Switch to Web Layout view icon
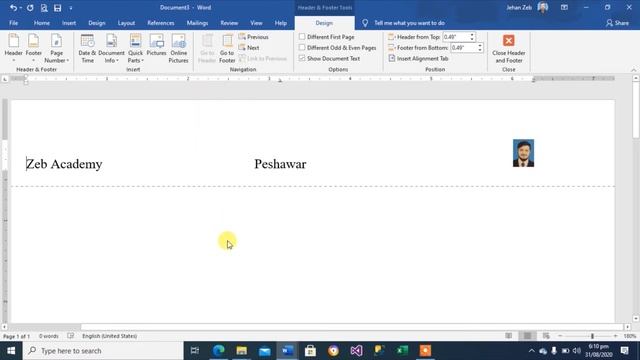 (x=546, y=336)
